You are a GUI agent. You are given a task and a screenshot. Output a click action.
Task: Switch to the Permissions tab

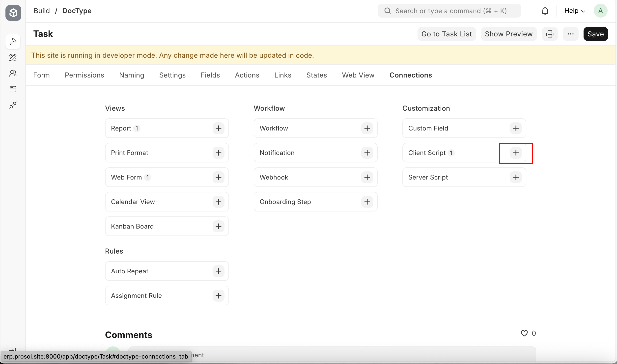[x=84, y=75]
